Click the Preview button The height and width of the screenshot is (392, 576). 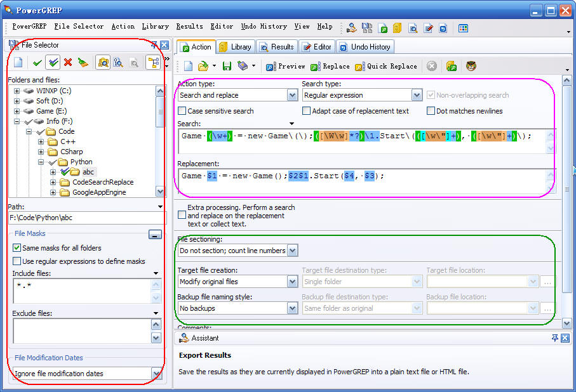286,66
